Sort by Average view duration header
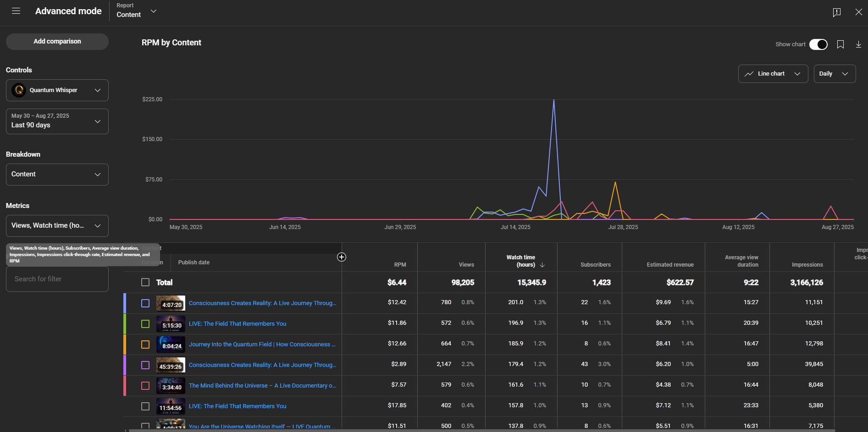This screenshot has width=868, height=432. point(741,261)
